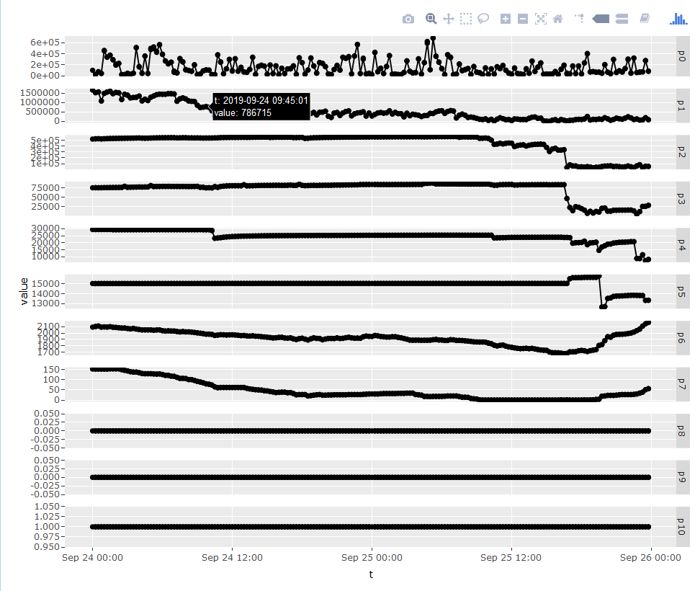Enable compare data on hover mode
Screen dimensions: 700x591
pos(622,19)
